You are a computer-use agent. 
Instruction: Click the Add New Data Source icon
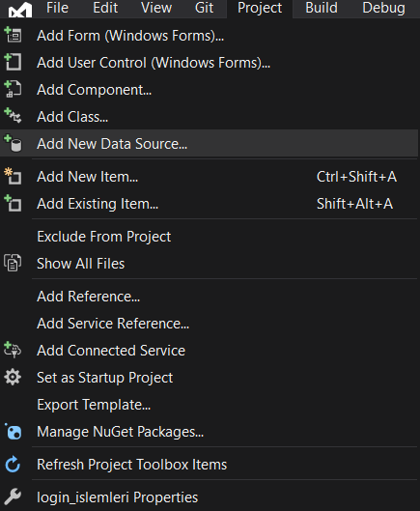pos(13,143)
